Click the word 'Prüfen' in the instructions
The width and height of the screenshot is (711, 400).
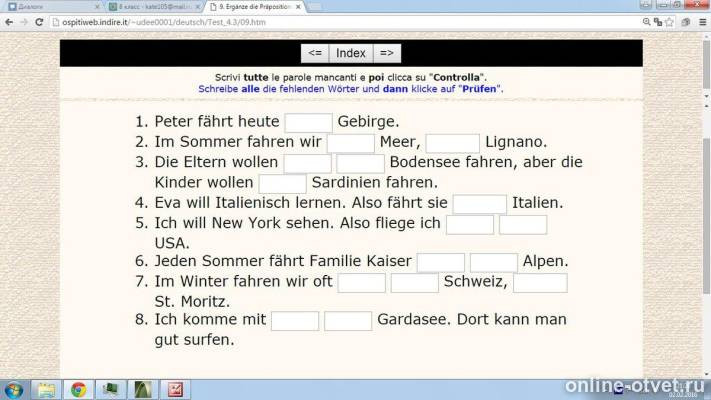479,89
